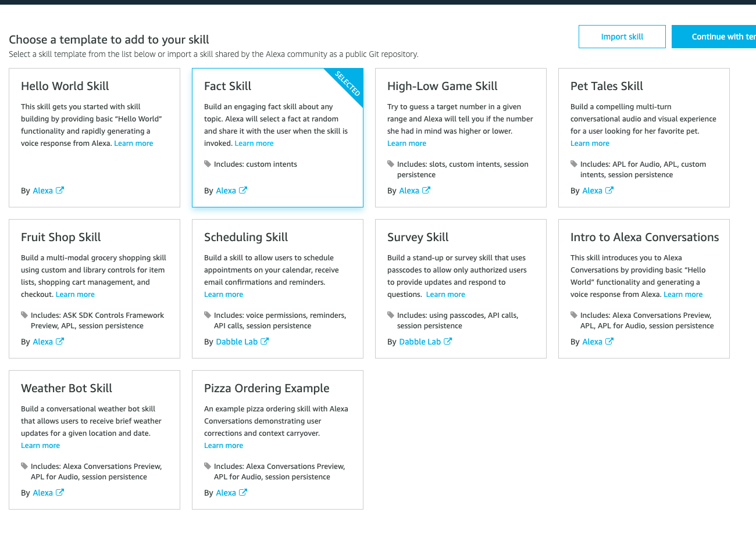Screen dimensions: 756x552
Task: Click 'Includes: ASK SDK Controls Framework' text in Fruit Shop Skill
Action: pos(97,316)
